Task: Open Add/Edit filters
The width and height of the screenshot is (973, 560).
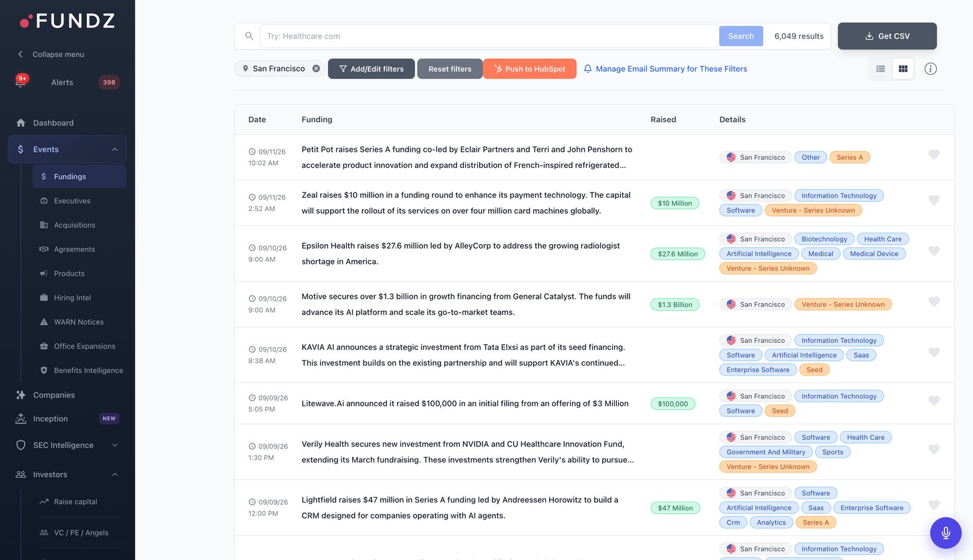Action: (371, 69)
